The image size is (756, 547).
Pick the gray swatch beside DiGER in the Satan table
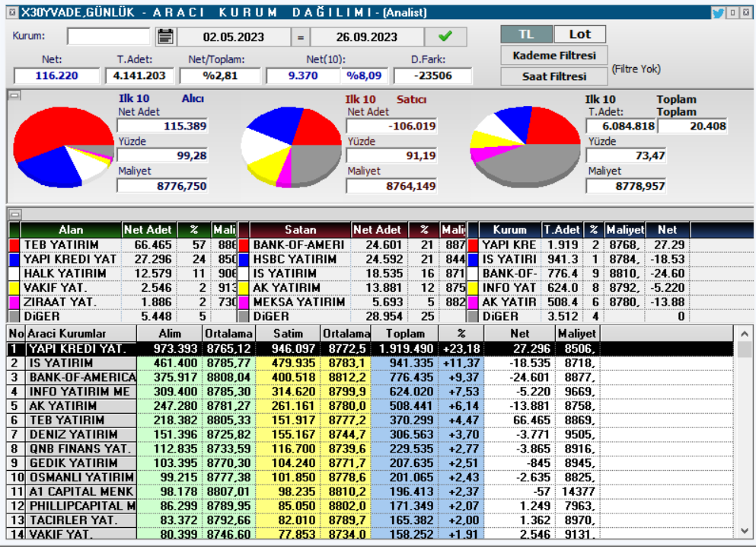click(244, 316)
